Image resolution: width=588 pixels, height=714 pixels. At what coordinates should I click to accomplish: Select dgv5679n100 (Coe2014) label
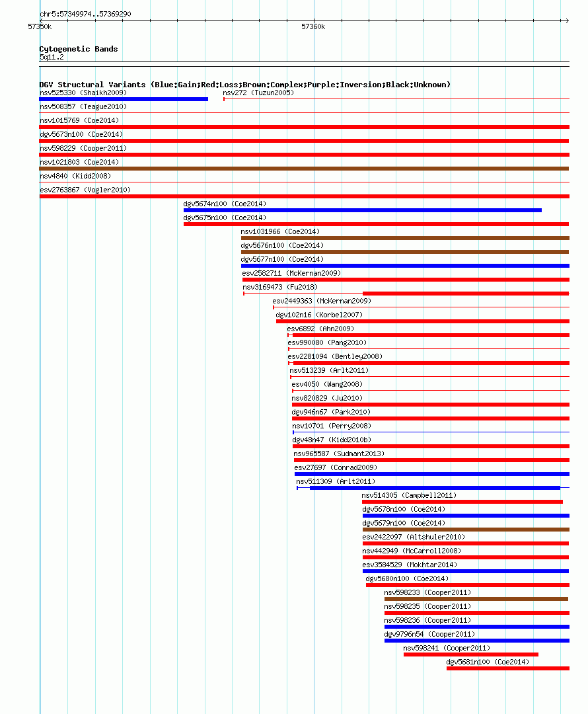404,523
